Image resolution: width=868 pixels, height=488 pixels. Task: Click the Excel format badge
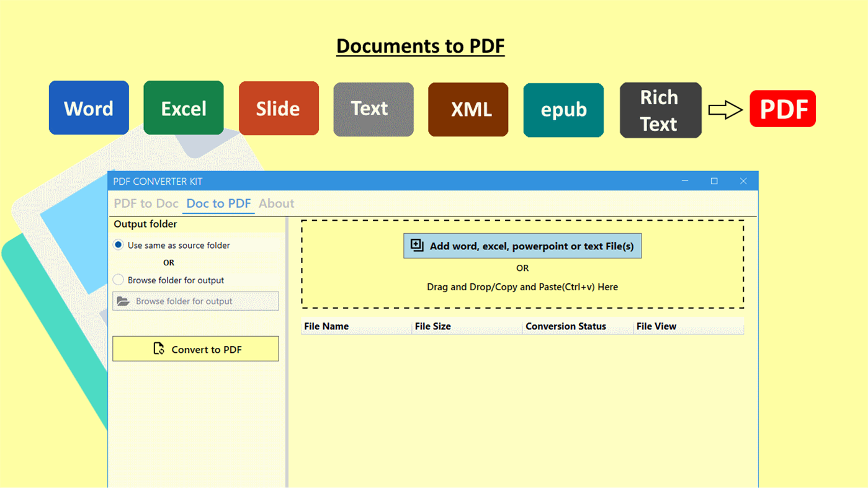(x=183, y=107)
